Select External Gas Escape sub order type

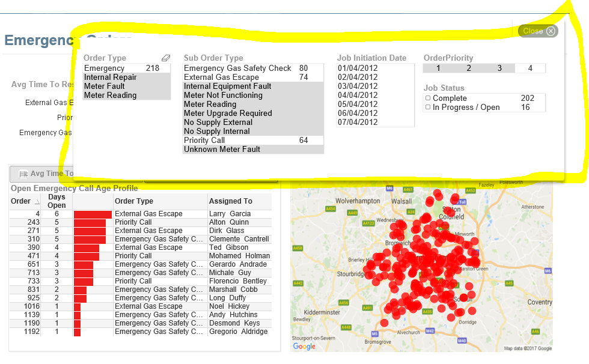click(253, 77)
